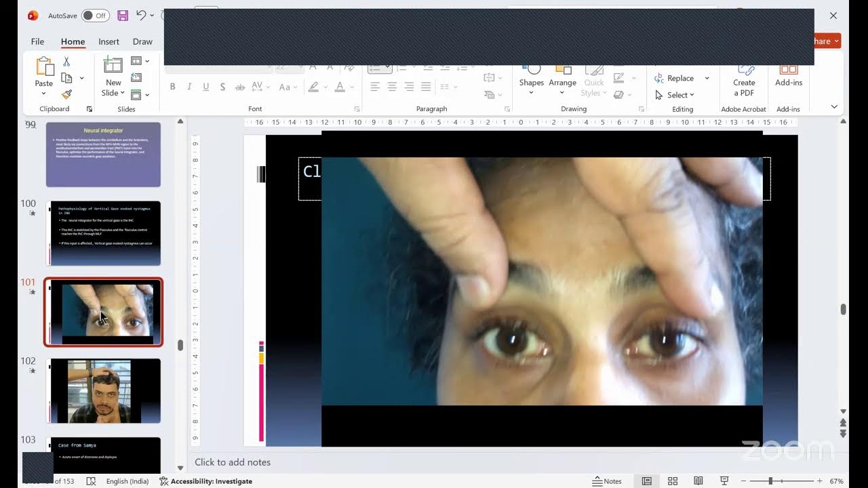Expand the Paste options dropdown
868x488 pixels.
point(44,94)
